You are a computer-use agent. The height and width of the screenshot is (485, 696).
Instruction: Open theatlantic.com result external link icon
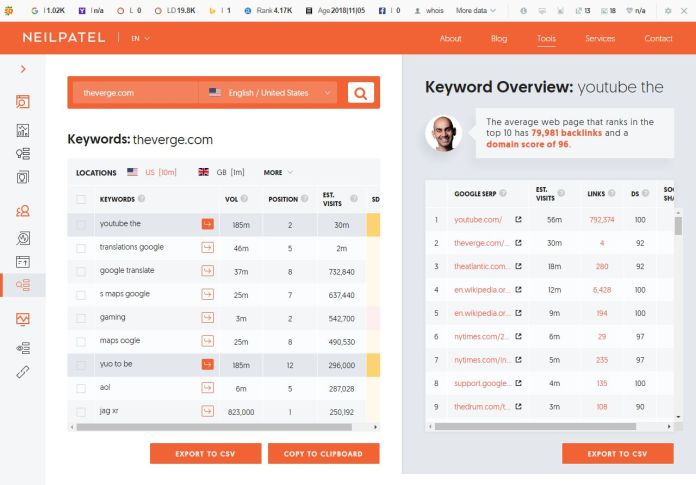point(518,266)
